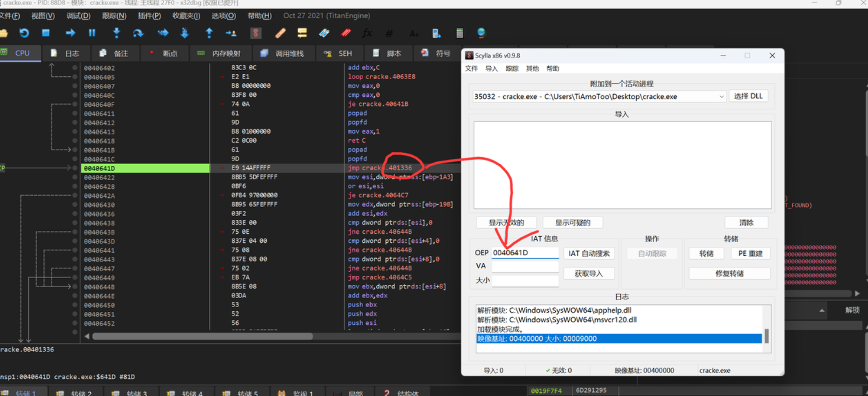The height and width of the screenshot is (396, 868).
Task: Click the 转储 dump button
Action: [x=706, y=253]
